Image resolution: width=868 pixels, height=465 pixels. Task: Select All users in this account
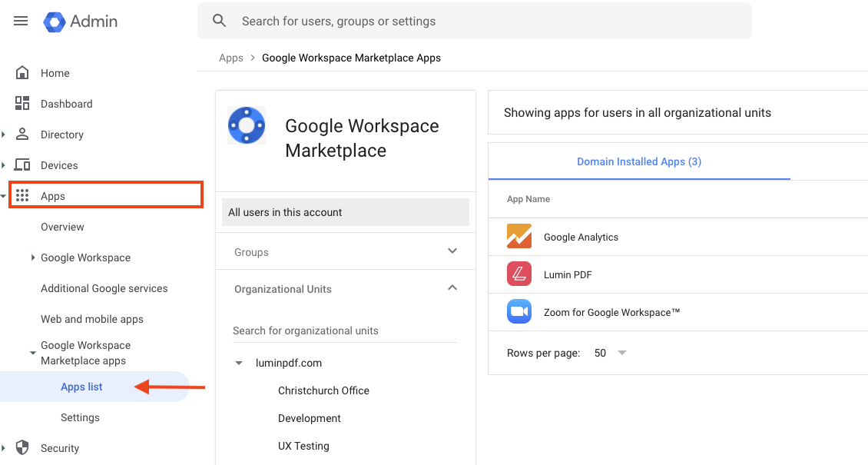point(346,212)
